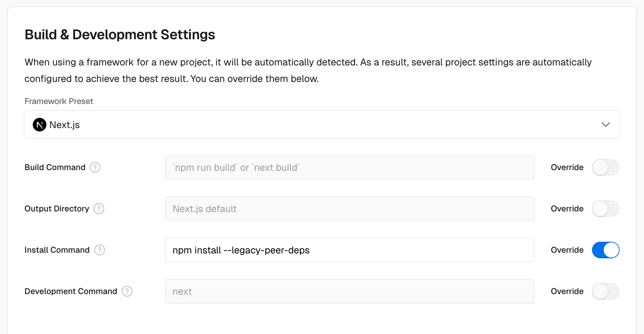The width and height of the screenshot is (644, 334).
Task: Click the Override label beside Build Command
Action: point(567,167)
